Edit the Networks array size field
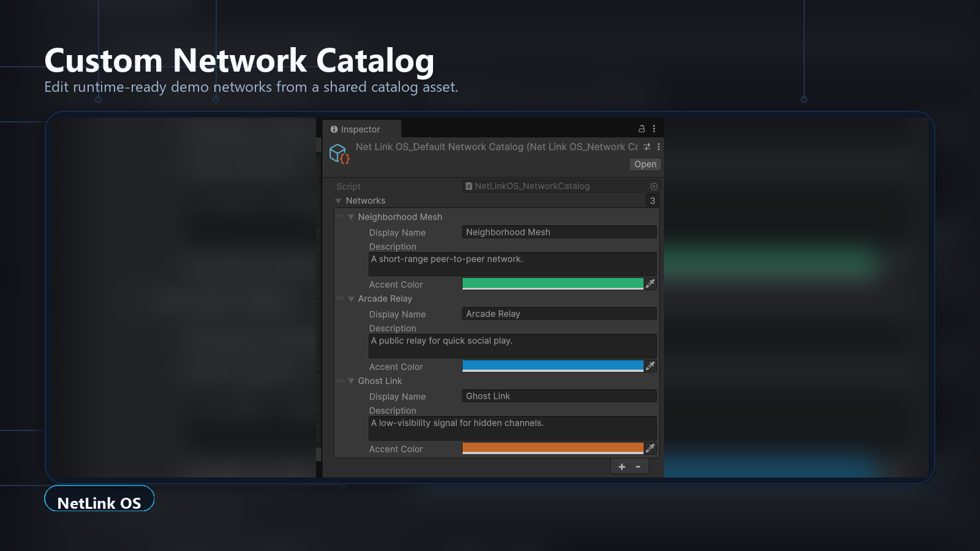Viewport: 980px width, 551px height. point(652,201)
